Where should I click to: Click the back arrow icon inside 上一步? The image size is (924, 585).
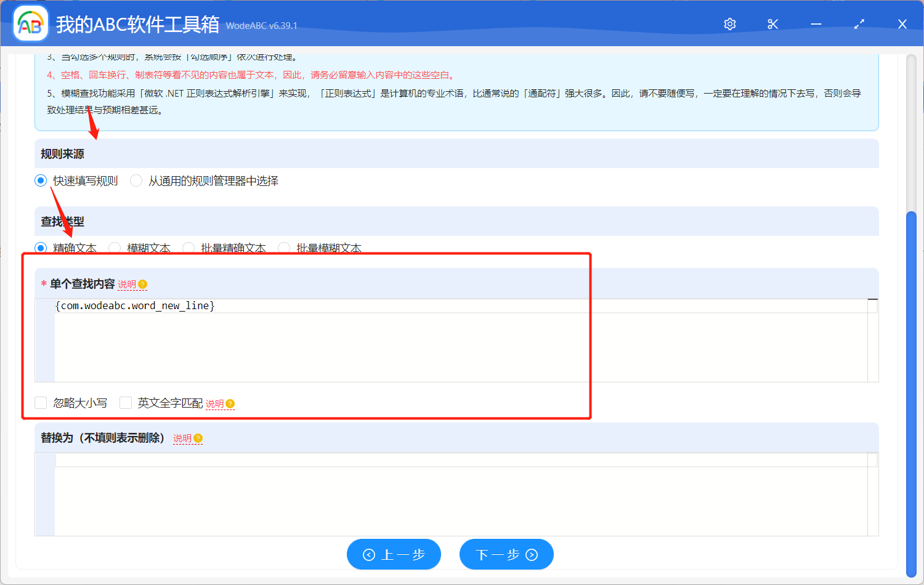pos(370,554)
